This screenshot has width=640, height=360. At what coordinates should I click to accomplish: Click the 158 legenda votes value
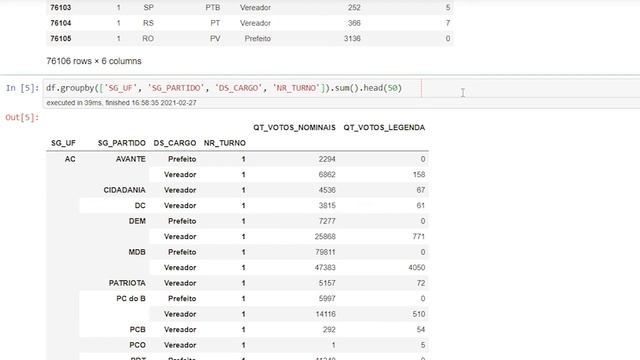419,175
